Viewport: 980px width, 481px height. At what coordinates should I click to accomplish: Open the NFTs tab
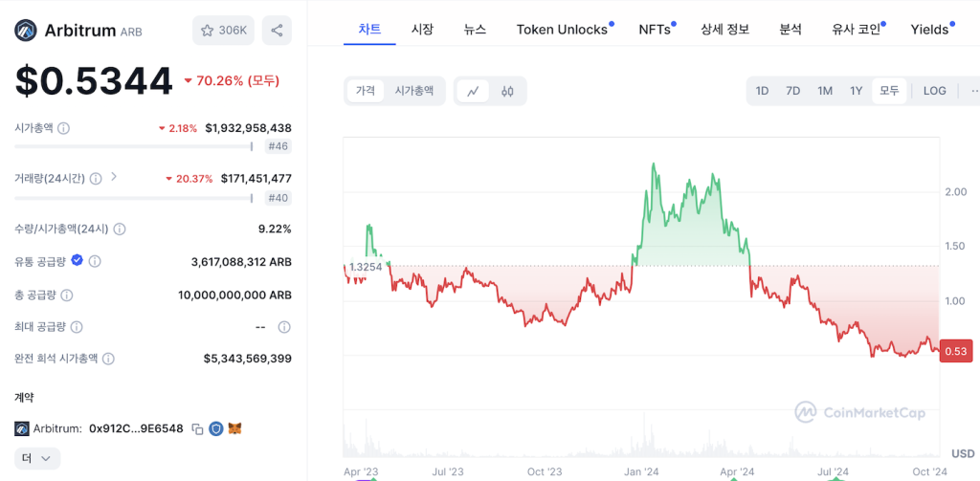(x=657, y=30)
